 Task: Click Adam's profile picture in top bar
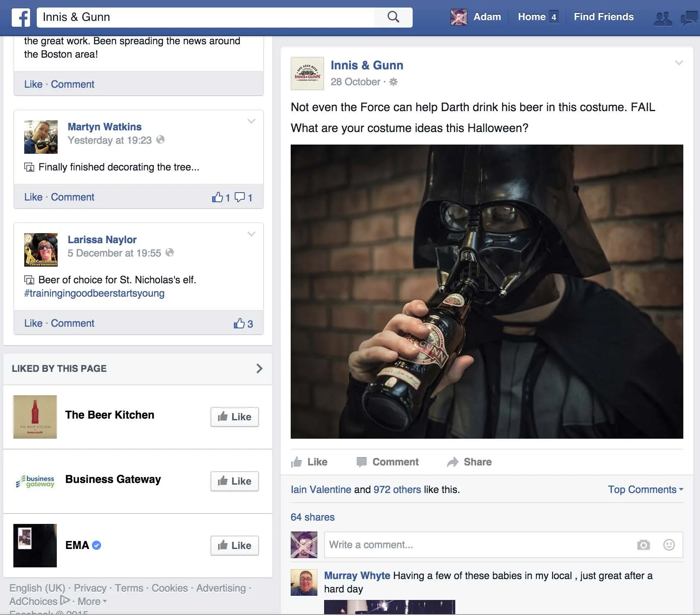pyautogui.click(x=459, y=17)
